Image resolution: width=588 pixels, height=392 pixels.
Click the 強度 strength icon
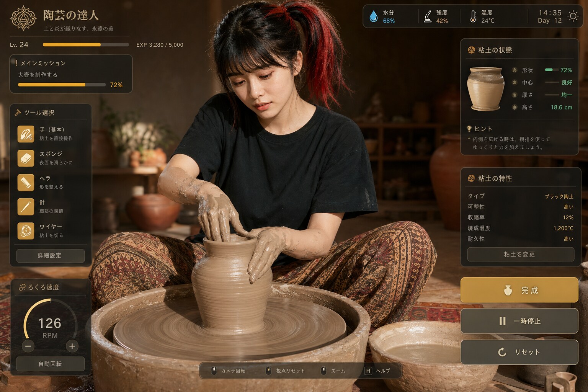pos(428,16)
